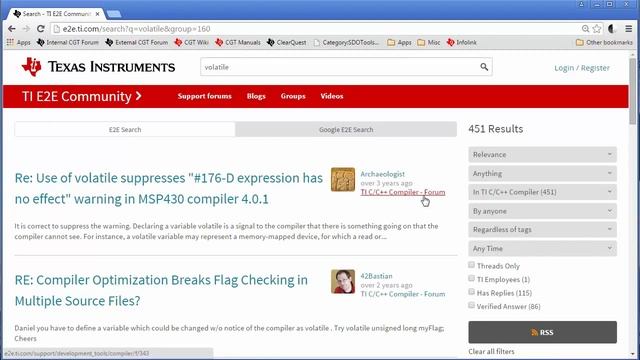Click the extension icon beside star
The height and width of the screenshot is (360, 640).
click(x=611, y=29)
